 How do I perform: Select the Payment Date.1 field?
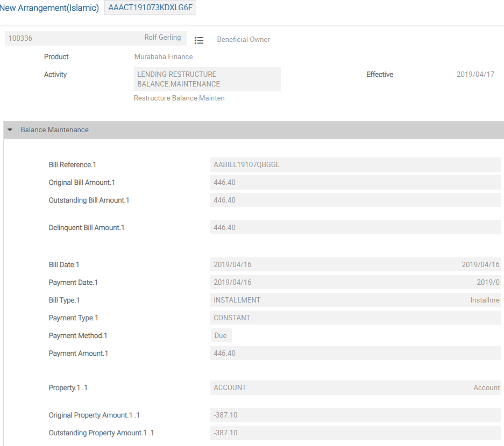tap(333, 283)
